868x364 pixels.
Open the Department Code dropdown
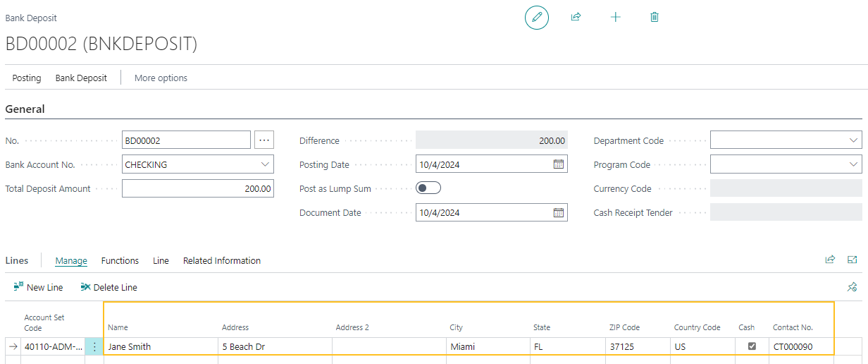(x=853, y=140)
